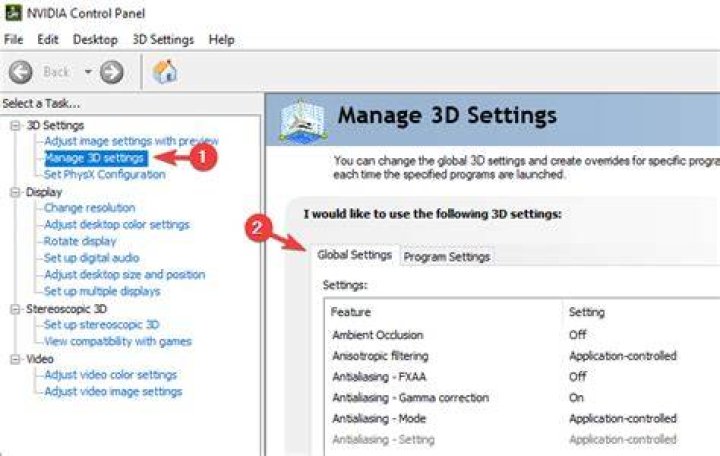Open Set up multiple displays
The height and width of the screenshot is (456, 720).
pos(102,291)
